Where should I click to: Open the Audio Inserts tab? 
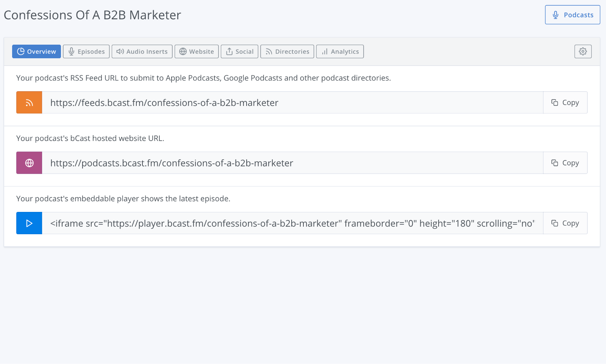[x=142, y=51]
